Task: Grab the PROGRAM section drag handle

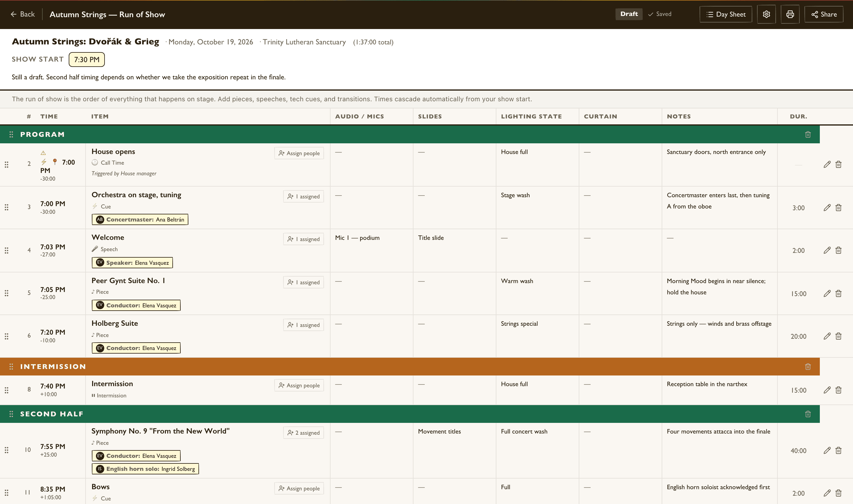Action: click(11, 134)
